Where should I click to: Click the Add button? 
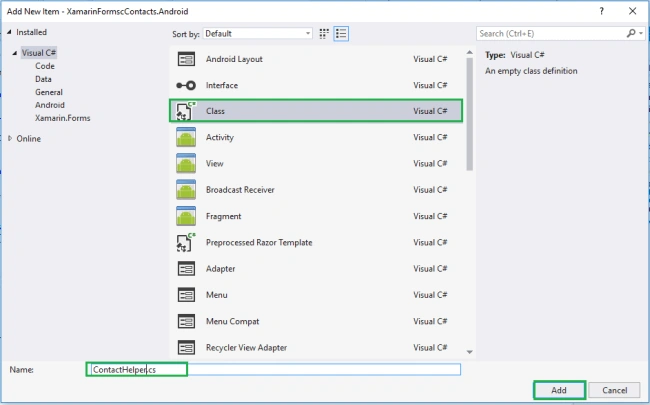coord(559,390)
